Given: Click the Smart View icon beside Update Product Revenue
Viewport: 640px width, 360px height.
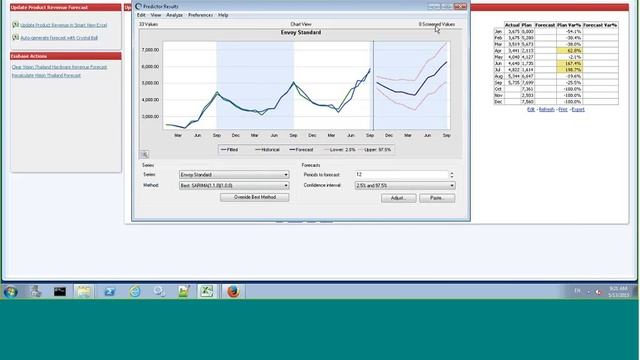Looking at the screenshot, I should 16,24.
